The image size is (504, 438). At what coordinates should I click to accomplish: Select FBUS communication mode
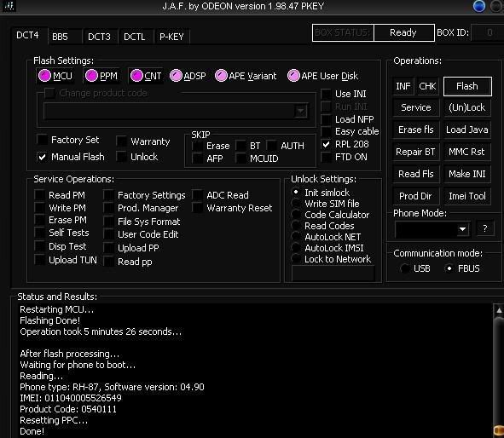click(x=449, y=268)
